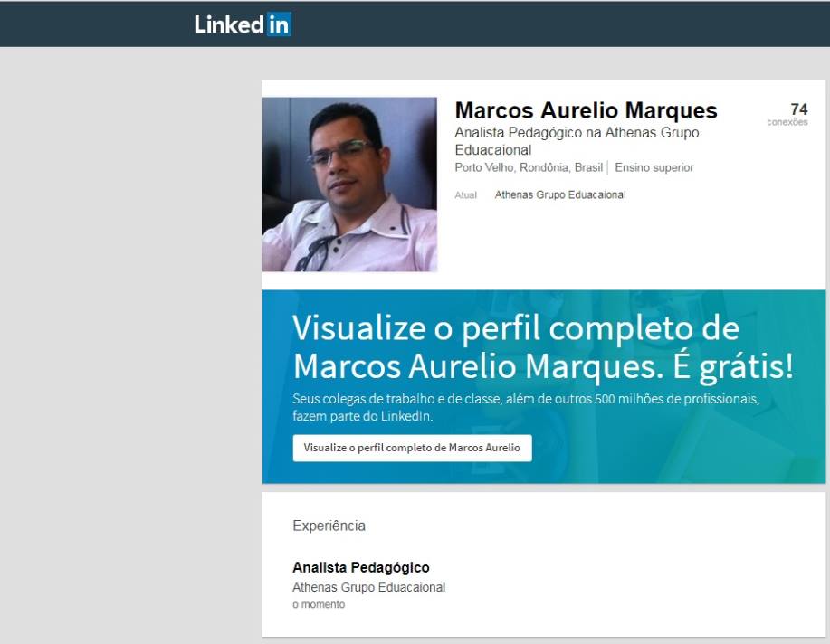Image resolution: width=830 pixels, height=644 pixels.
Task: Open the 'Analista Pedagógico' experience entry
Action: (x=361, y=567)
